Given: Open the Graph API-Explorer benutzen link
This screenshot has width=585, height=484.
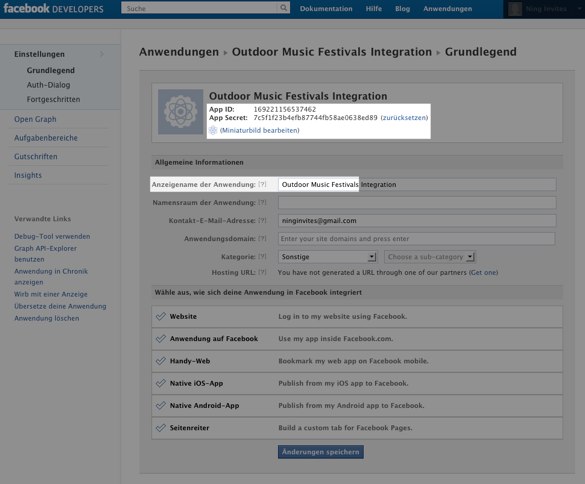Looking at the screenshot, I should pyautogui.click(x=46, y=253).
